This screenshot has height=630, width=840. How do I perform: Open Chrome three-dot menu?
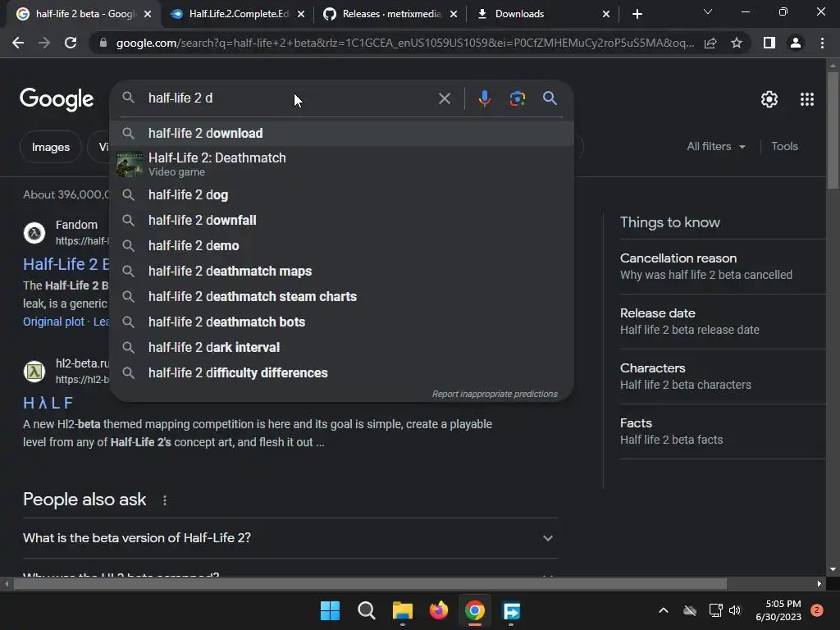822,43
